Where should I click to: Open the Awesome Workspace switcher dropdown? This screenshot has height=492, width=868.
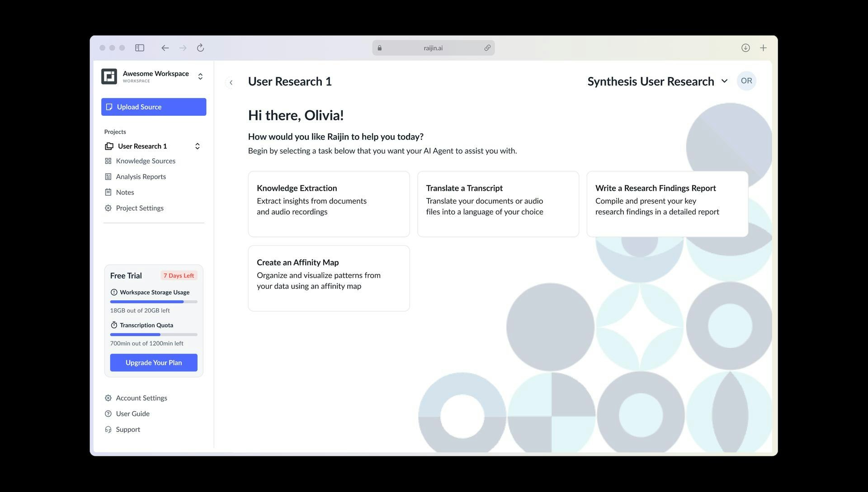pos(200,76)
